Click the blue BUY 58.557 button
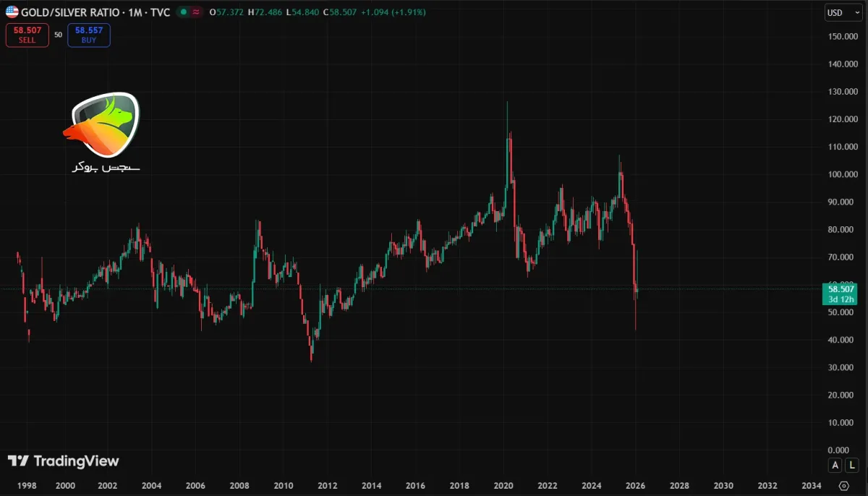The width and height of the screenshot is (868, 496). 89,35
